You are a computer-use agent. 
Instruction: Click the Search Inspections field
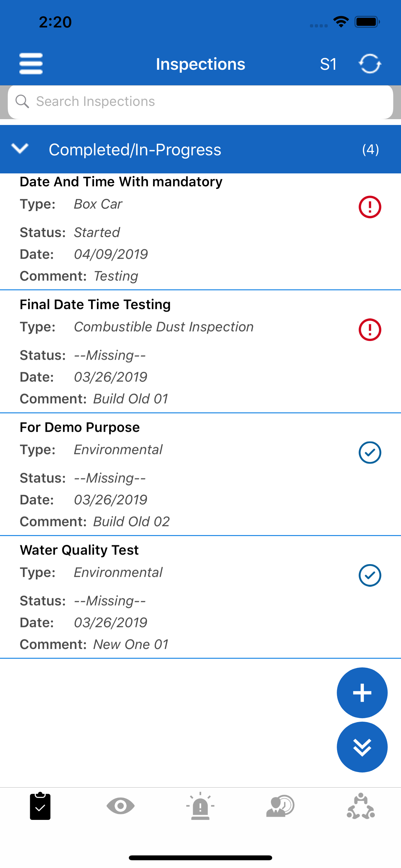tap(200, 102)
